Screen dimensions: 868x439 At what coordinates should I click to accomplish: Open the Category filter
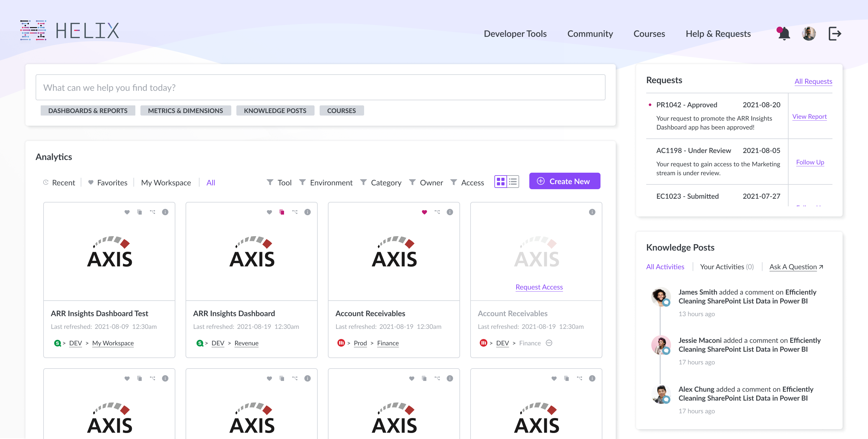coord(380,183)
